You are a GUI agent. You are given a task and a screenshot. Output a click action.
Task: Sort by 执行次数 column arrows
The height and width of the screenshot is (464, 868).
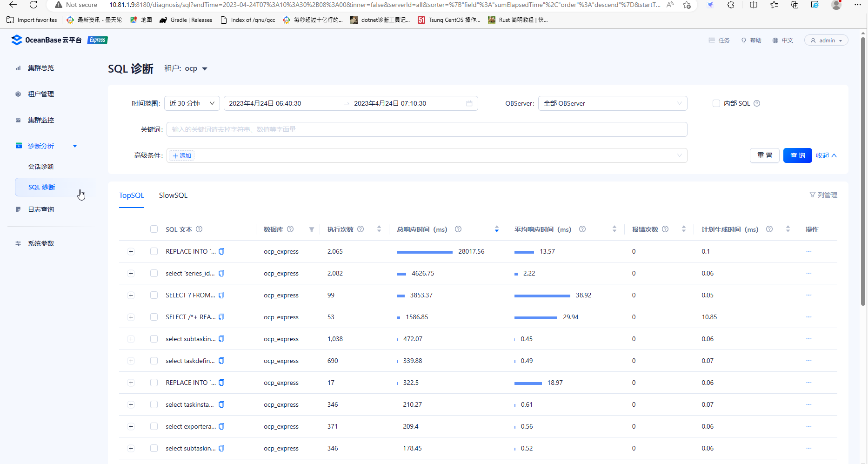coord(379,229)
